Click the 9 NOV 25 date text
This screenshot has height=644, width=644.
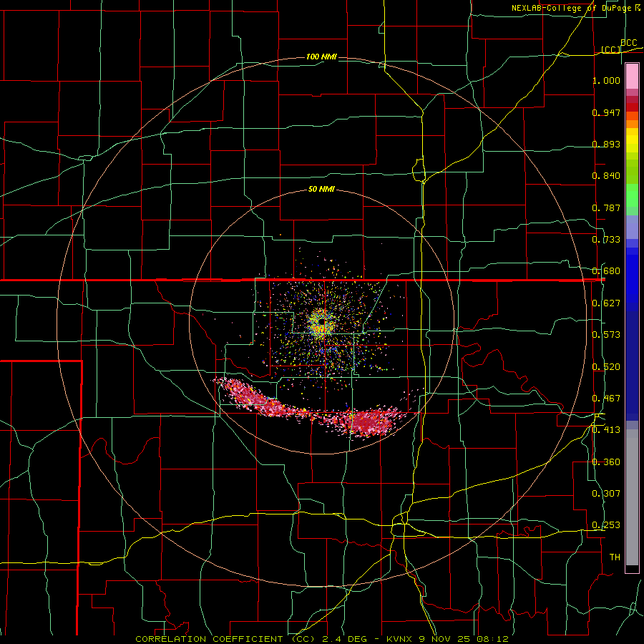[x=445, y=639]
